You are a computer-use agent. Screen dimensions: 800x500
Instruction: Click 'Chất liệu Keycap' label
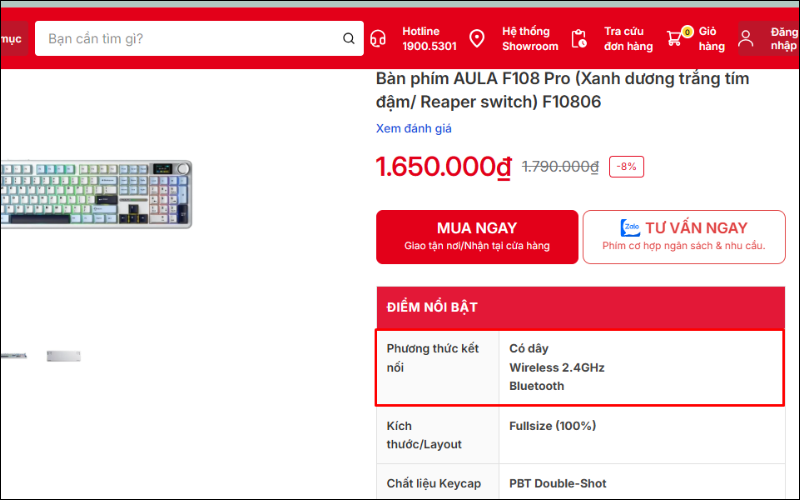pyautogui.click(x=434, y=483)
